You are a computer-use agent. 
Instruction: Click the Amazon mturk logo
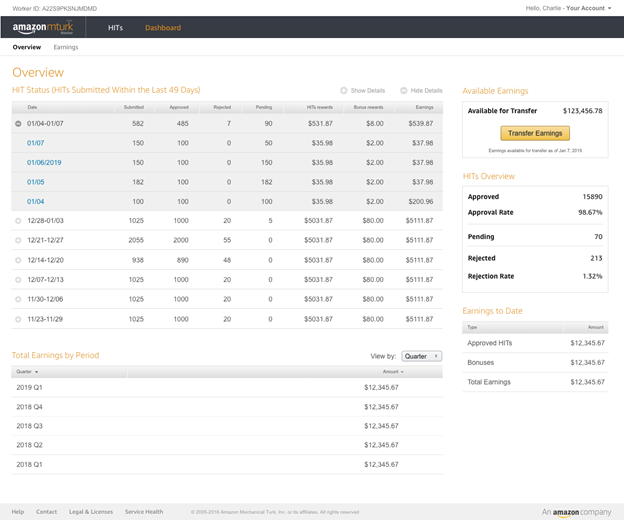[43, 27]
